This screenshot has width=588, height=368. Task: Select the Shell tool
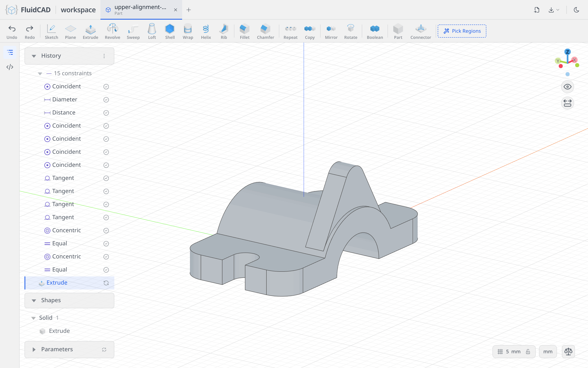click(170, 32)
